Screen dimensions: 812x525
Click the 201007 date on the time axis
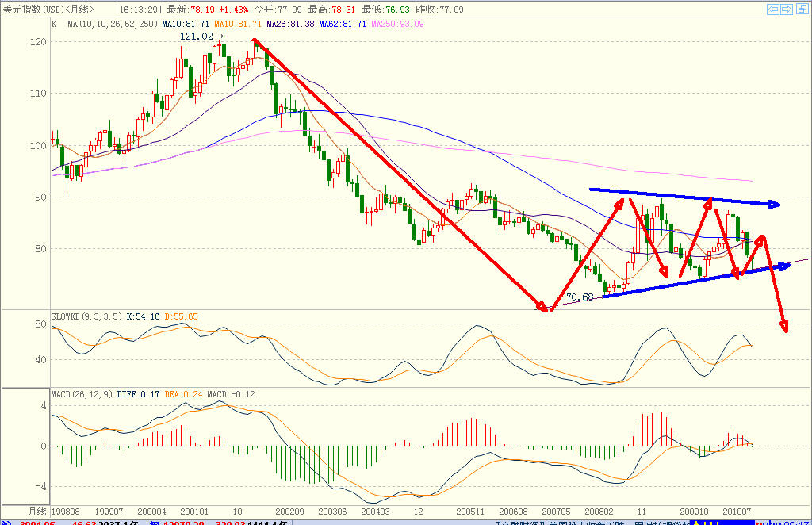(737, 512)
